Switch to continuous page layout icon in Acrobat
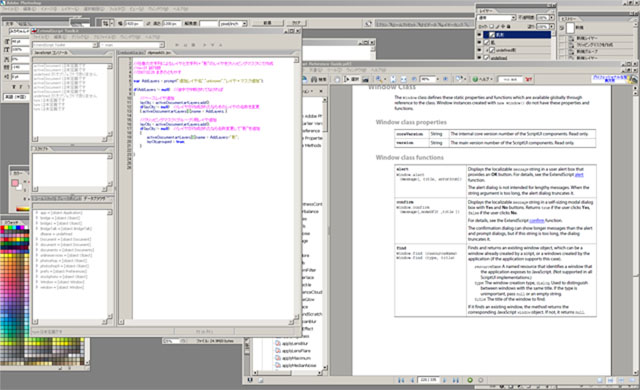 tap(610, 380)
